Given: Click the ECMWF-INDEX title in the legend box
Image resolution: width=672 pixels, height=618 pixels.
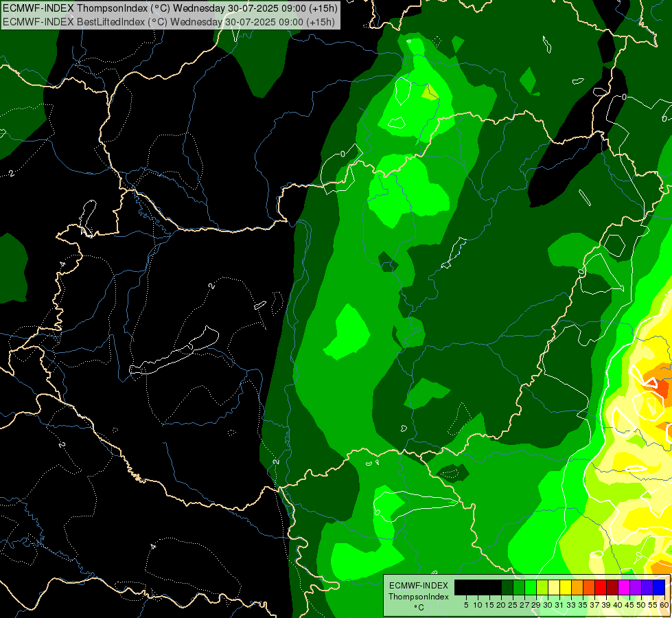Looking at the screenshot, I should (x=419, y=586).
